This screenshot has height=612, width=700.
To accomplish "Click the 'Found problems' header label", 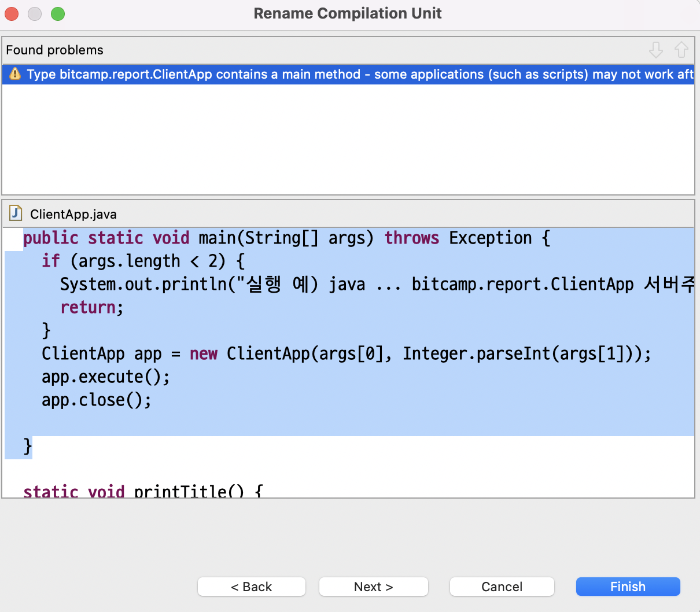I will 54,50.
